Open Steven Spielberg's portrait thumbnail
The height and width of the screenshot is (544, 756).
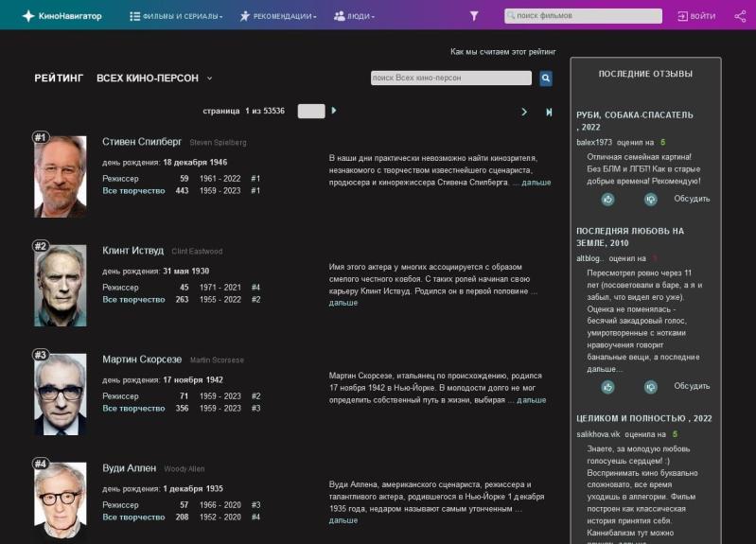pyautogui.click(x=61, y=177)
